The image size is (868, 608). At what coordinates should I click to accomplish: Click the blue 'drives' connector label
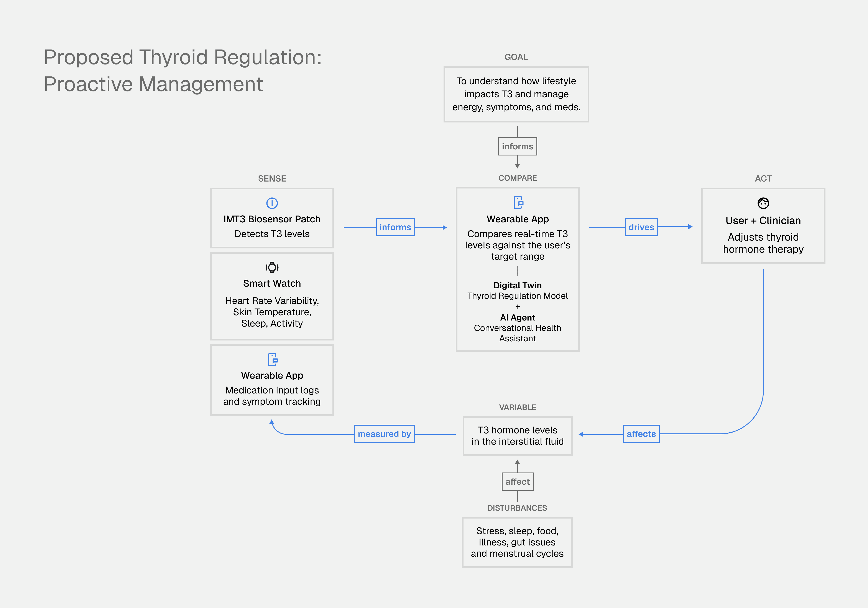(641, 227)
